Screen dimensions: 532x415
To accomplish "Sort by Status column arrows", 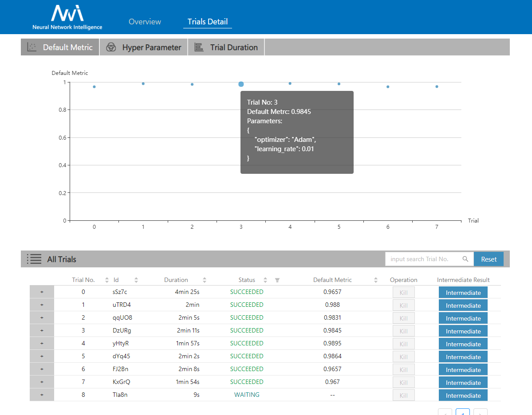I will [x=265, y=280].
